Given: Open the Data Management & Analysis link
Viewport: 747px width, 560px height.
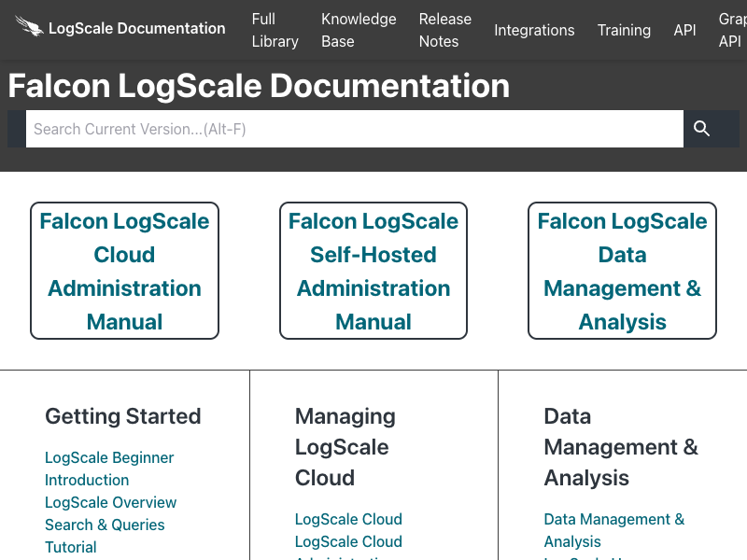Looking at the screenshot, I should coord(614,530).
